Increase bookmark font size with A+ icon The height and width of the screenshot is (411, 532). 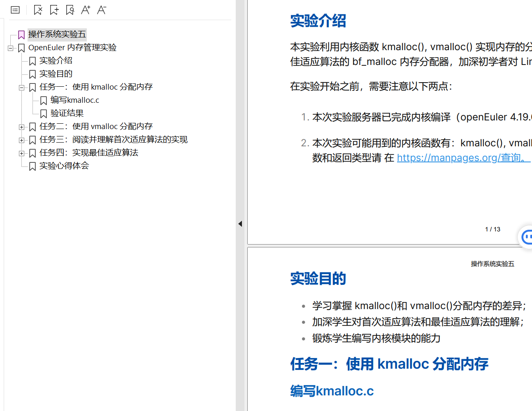pos(86,10)
